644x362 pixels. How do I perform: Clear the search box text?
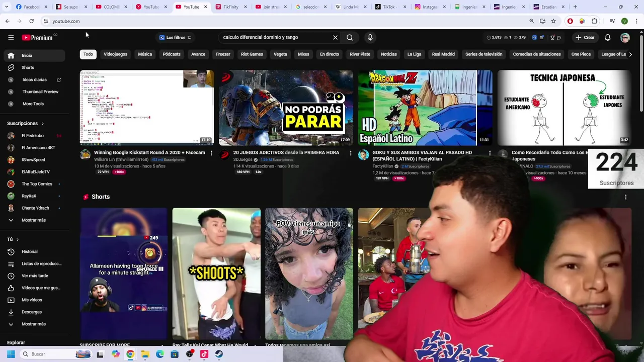(x=335, y=37)
